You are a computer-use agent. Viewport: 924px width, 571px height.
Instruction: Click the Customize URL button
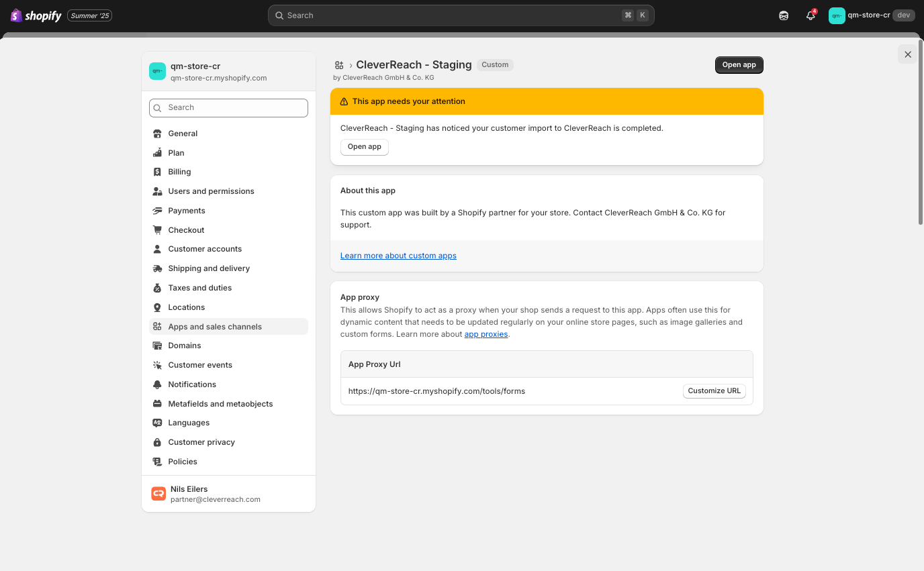pos(714,391)
